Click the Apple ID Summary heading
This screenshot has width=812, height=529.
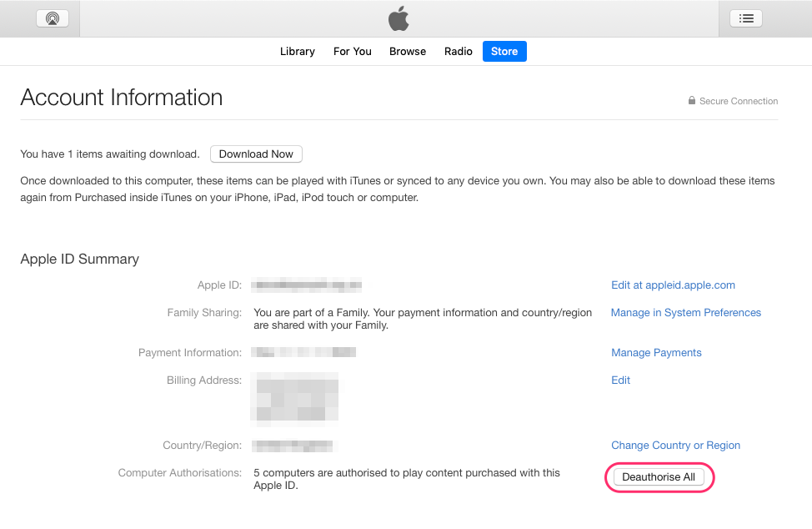click(80, 259)
